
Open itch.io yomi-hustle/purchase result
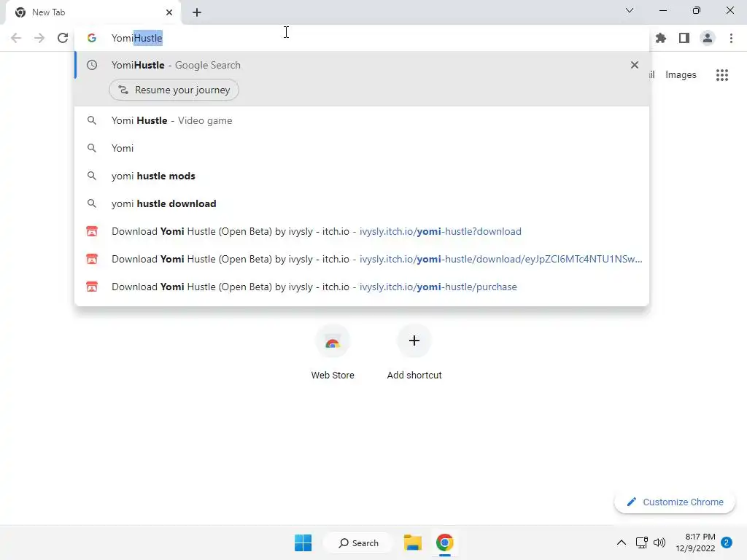pyautogui.click(x=362, y=287)
